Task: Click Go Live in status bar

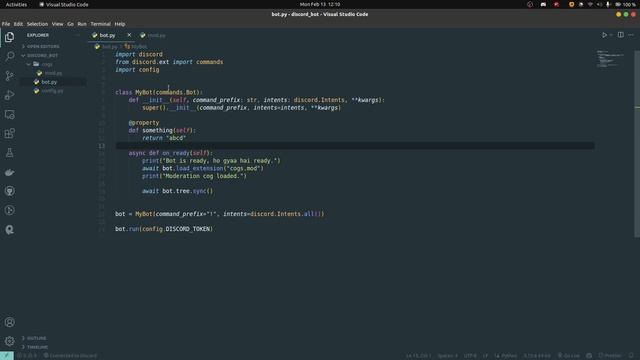Action: [569, 356]
